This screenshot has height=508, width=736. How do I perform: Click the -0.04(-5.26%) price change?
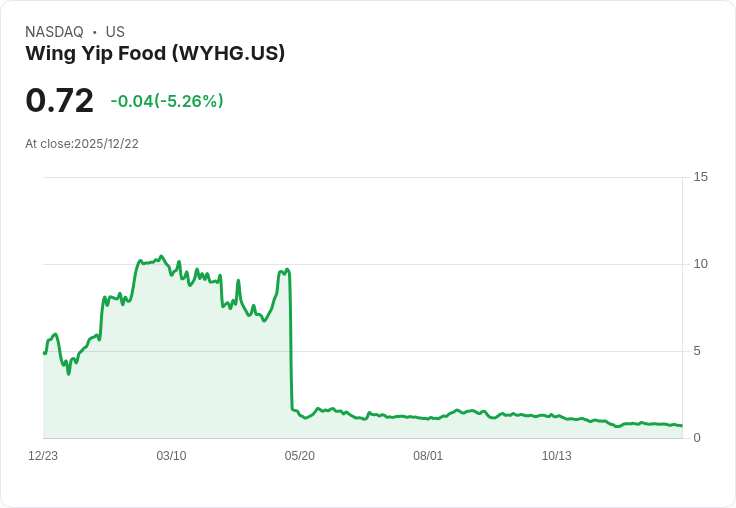167,101
